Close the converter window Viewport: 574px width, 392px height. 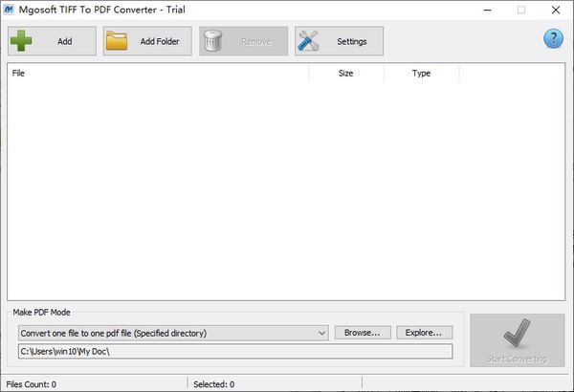(x=556, y=10)
